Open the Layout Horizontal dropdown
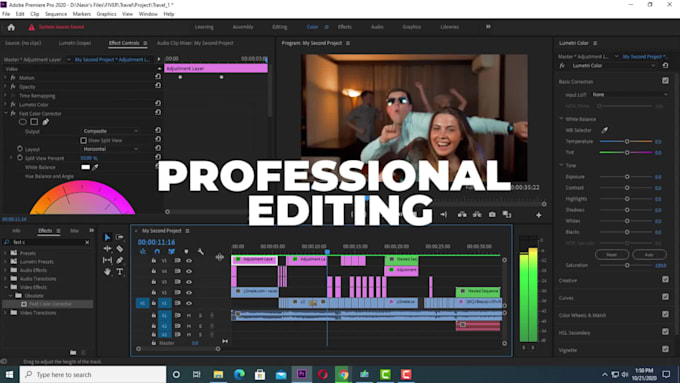The height and width of the screenshot is (383, 680). [110, 149]
